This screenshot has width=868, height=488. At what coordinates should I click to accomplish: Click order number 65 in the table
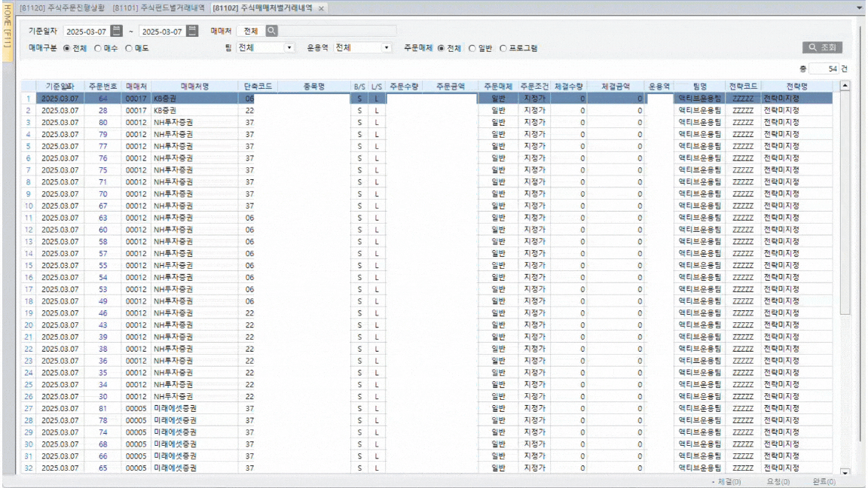pos(103,468)
